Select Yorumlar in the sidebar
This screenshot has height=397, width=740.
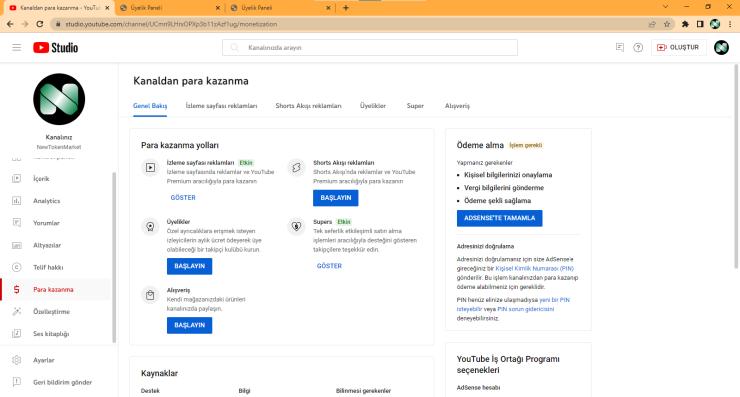(46, 223)
